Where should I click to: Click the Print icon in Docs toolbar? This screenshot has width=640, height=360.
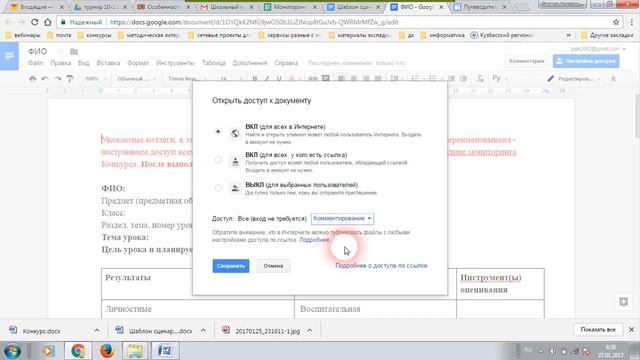click(33, 78)
